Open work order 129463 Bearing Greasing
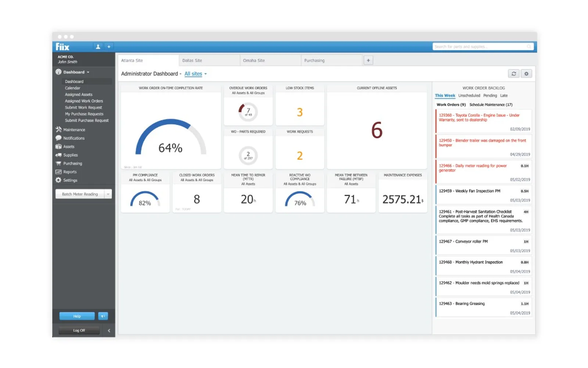588x368 pixels. coord(484,308)
